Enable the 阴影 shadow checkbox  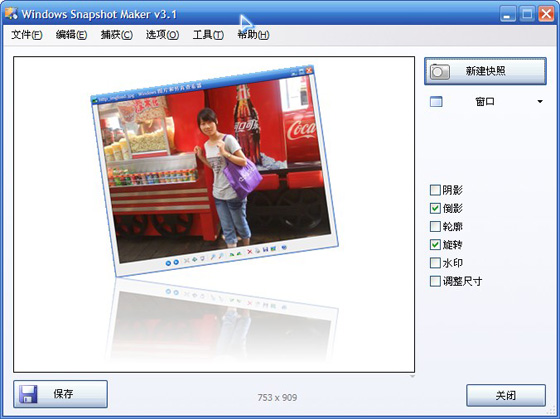(x=435, y=190)
